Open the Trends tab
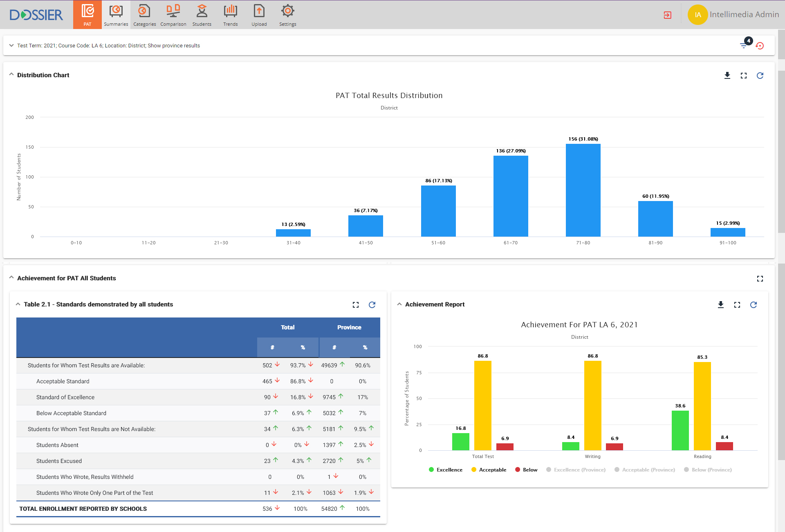Image resolution: width=785 pixels, height=532 pixels. (230, 15)
